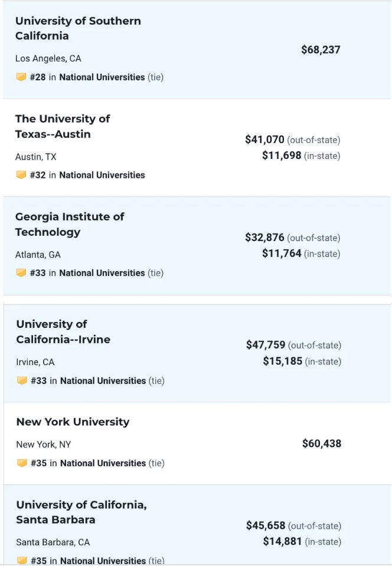Click the ranking badge icon for New York University

[22, 463]
